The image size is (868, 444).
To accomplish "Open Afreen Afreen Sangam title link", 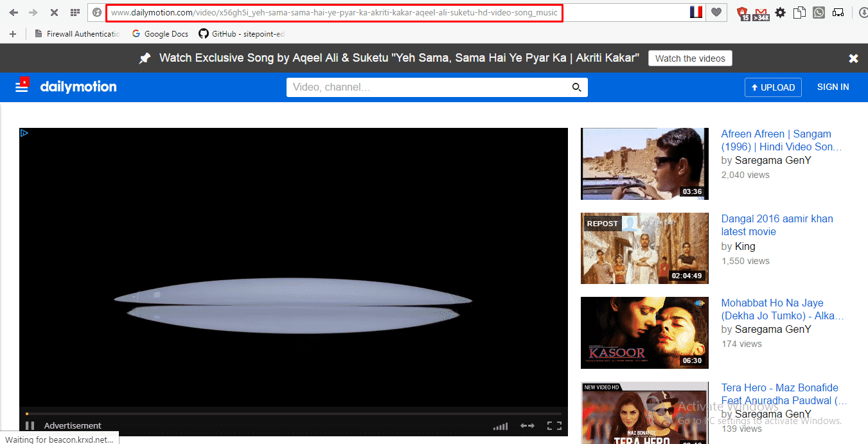I will click(781, 140).
